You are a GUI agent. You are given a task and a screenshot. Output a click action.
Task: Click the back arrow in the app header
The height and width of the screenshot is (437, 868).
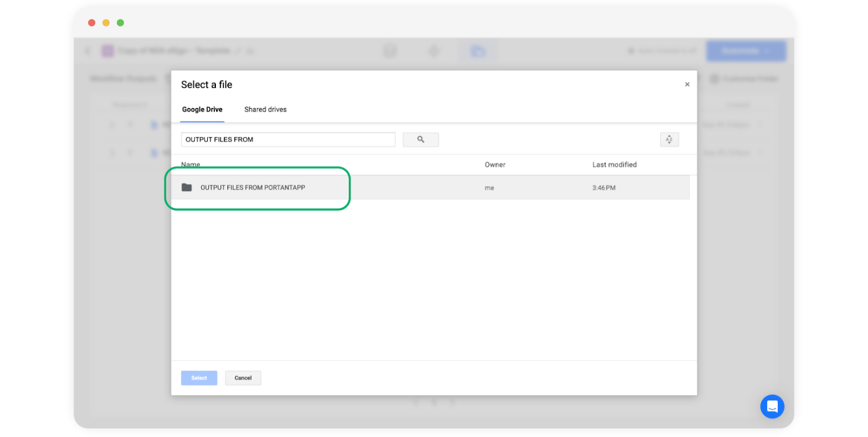(88, 51)
